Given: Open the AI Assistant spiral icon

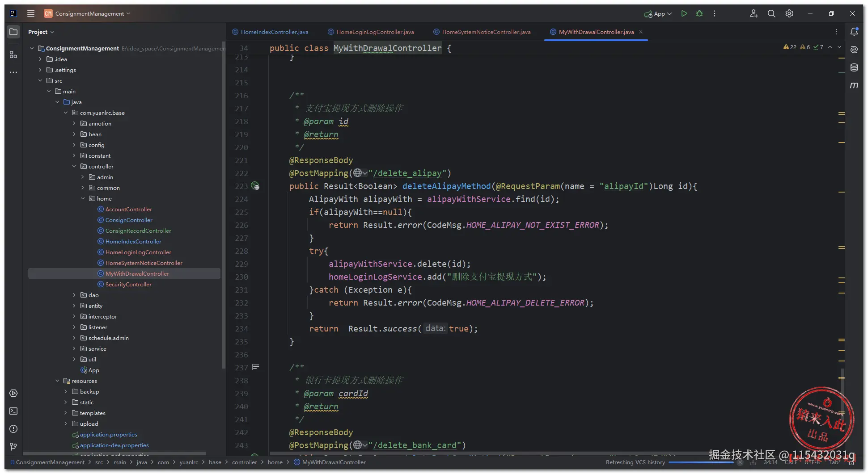Looking at the screenshot, I should coord(854,49).
